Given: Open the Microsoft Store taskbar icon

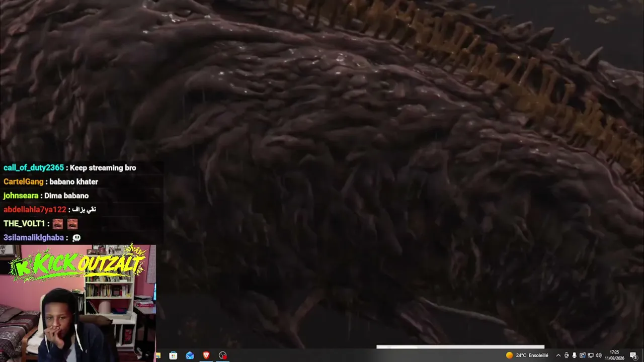Looking at the screenshot, I should pos(173,355).
